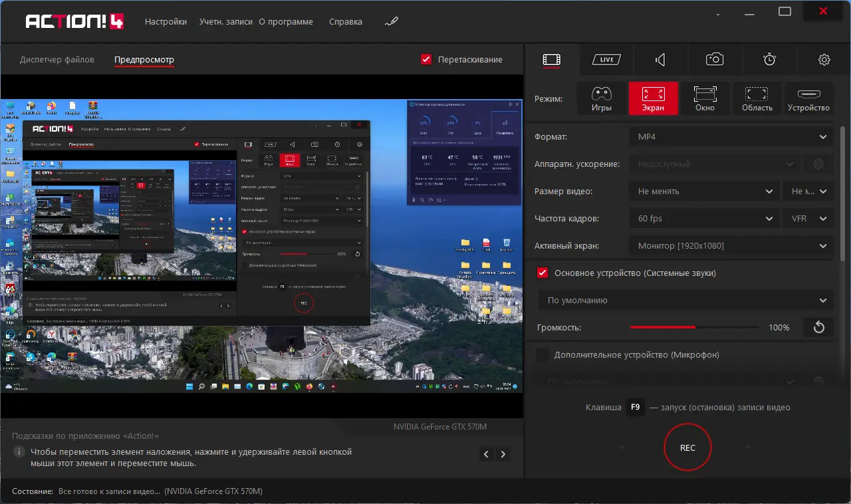Image resolution: width=851 pixels, height=504 pixels.
Task: Toggle the Перетаскивание checkbox
Action: tap(427, 59)
